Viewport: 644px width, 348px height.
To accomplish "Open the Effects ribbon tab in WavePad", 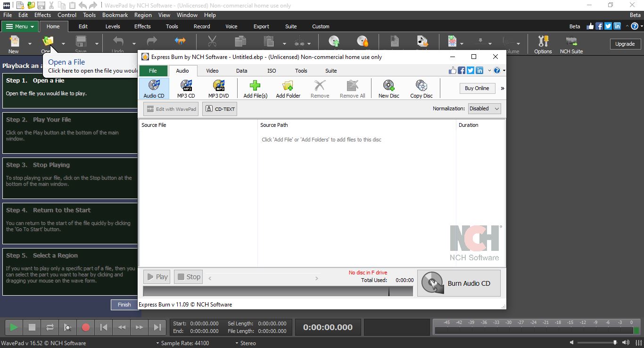I will click(142, 26).
